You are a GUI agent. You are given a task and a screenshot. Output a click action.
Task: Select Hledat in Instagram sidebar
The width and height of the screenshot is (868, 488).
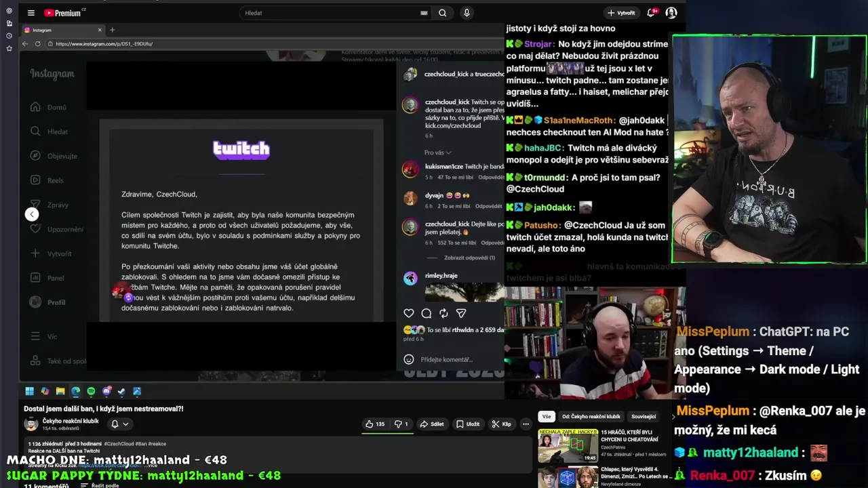pyautogui.click(x=50, y=131)
